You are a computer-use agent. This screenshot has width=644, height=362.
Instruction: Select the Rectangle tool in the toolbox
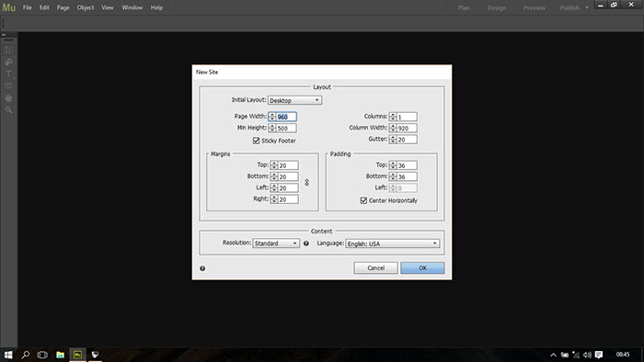point(8,85)
